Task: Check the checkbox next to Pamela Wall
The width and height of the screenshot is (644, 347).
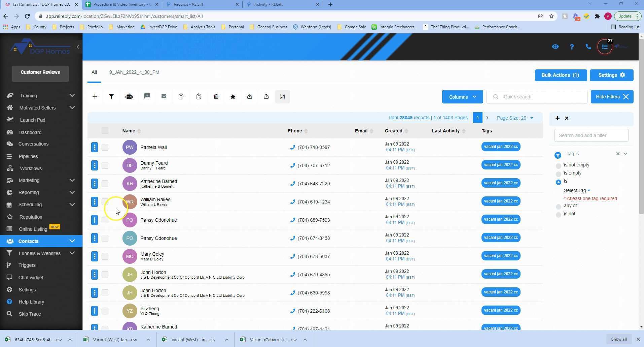Action: [x=105, y=147]
